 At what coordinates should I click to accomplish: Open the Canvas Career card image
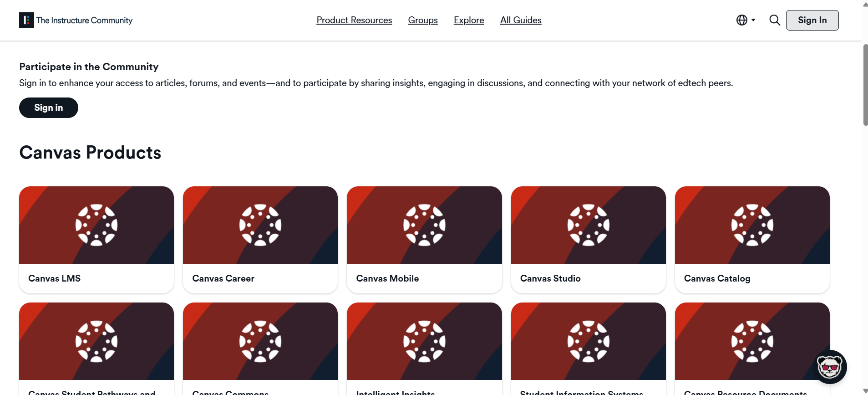(260, 225)
